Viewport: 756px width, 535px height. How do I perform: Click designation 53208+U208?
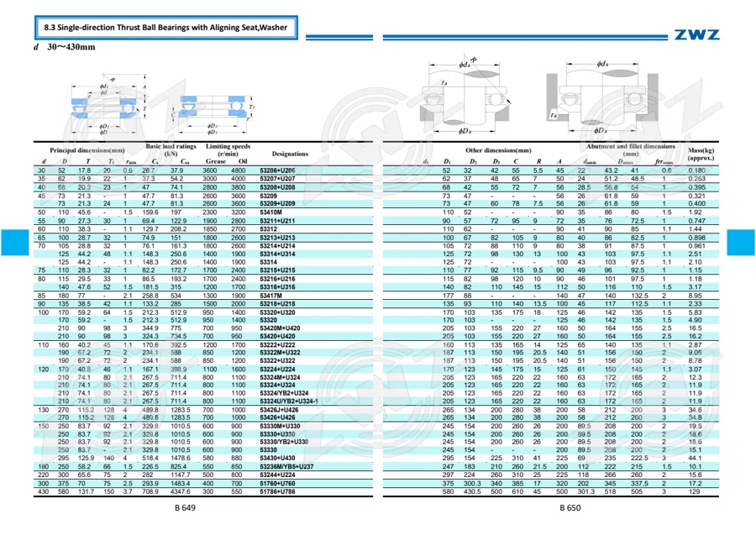coord(277,187)
